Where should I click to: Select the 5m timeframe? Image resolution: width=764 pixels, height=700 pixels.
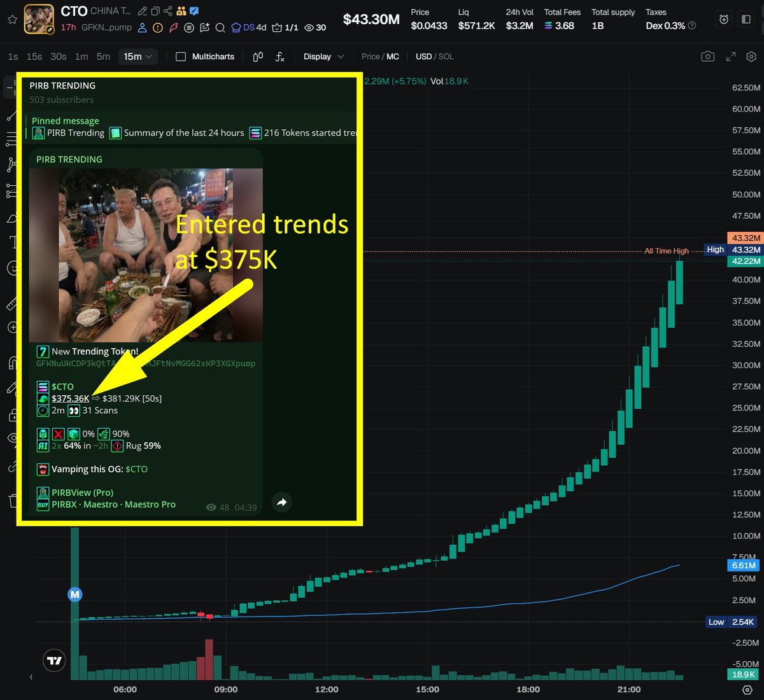click(x=103, y=57)
